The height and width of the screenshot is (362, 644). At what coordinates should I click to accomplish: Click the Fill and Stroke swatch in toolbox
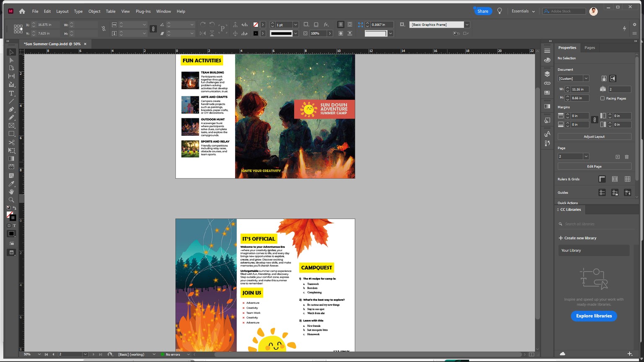coord(11,216)
